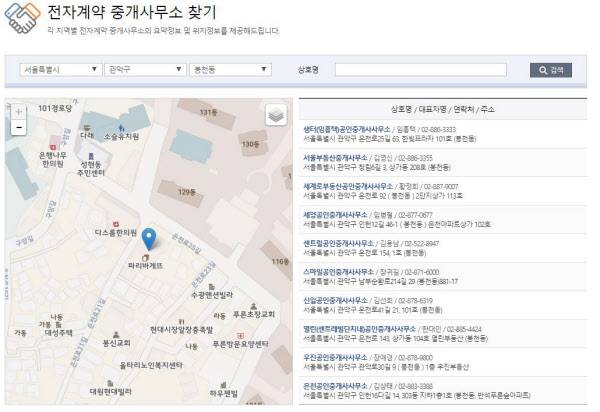Viewport: 600px width, 412px height.
Task: Click the 하우젠빌 building icon
Action: 223,384
